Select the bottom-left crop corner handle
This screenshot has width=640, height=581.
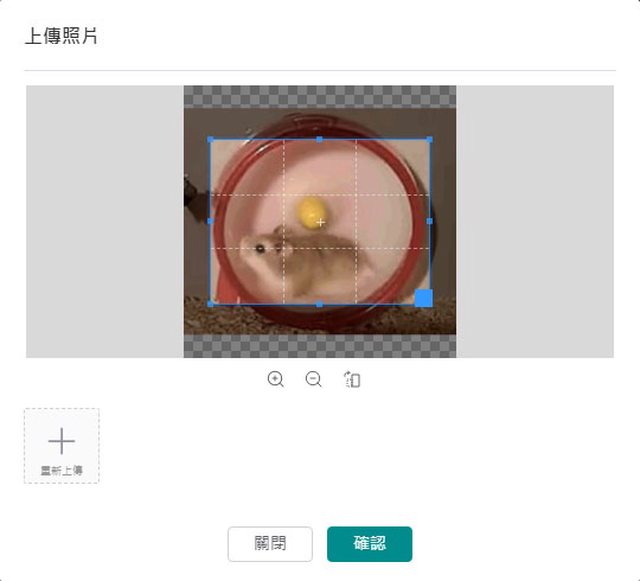pos(211,304)
